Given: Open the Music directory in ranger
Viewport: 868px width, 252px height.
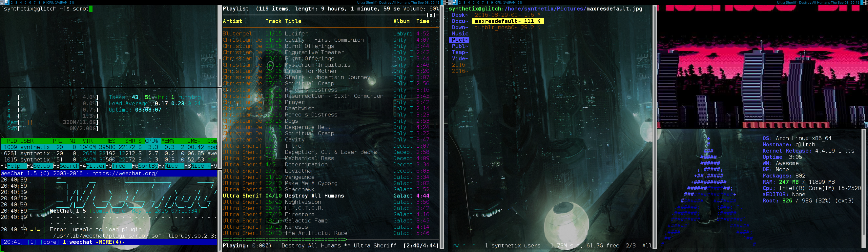Looking at the screenshot, I should tap(460, 34).
